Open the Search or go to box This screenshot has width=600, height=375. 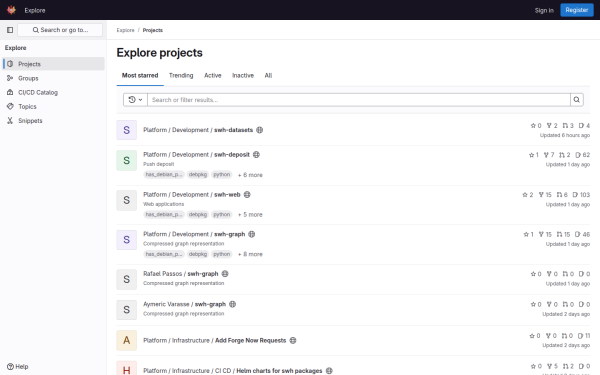tap(60, 30)
